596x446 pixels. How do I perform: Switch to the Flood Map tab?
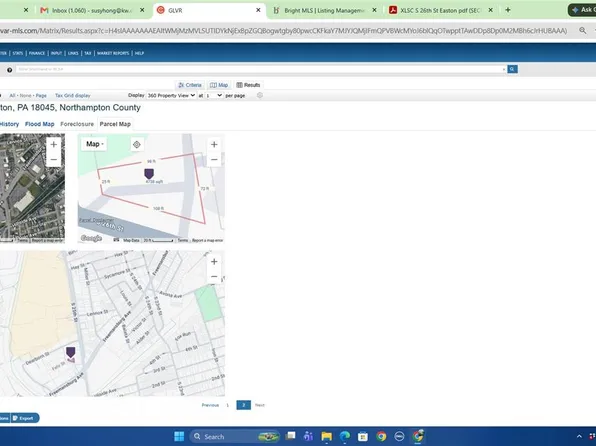click(40, 124)
